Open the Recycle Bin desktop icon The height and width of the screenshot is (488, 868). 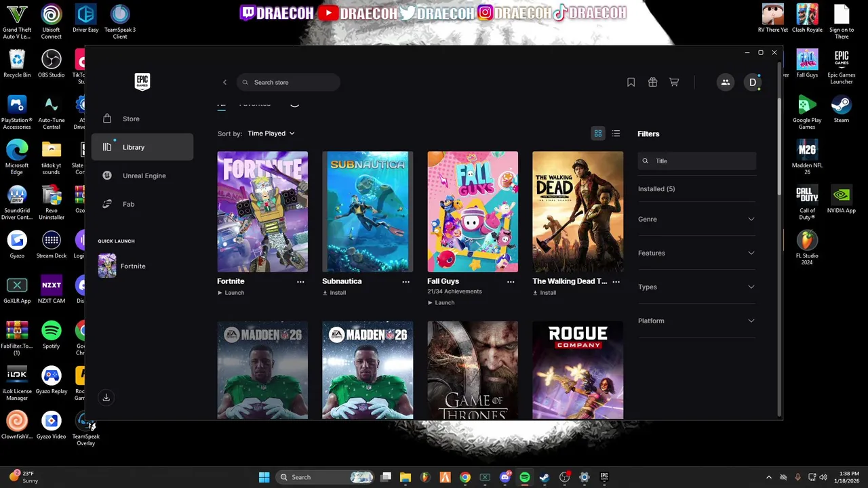pos(17,64)
